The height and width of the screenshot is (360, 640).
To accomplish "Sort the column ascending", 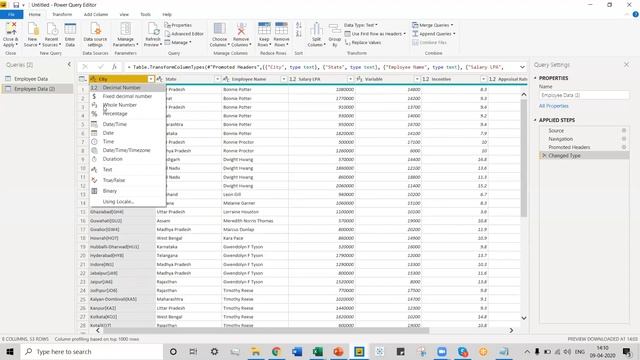I will click(299, 25).
